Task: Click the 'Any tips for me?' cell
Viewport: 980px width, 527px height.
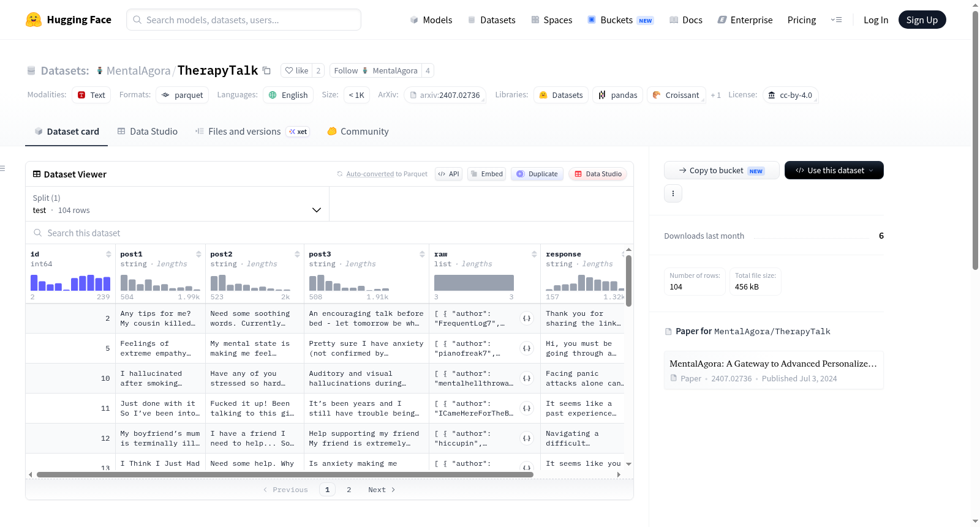Action: point(160,318)
